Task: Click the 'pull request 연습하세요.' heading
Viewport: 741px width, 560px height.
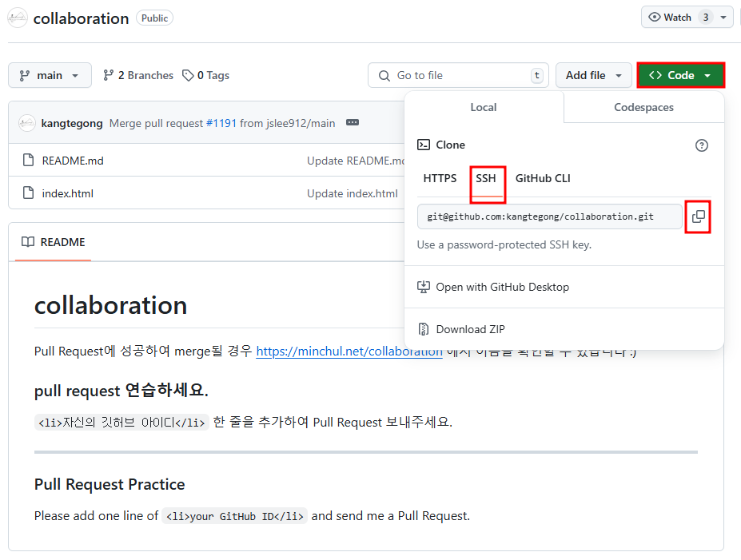Action: click(x=121, y=391)
